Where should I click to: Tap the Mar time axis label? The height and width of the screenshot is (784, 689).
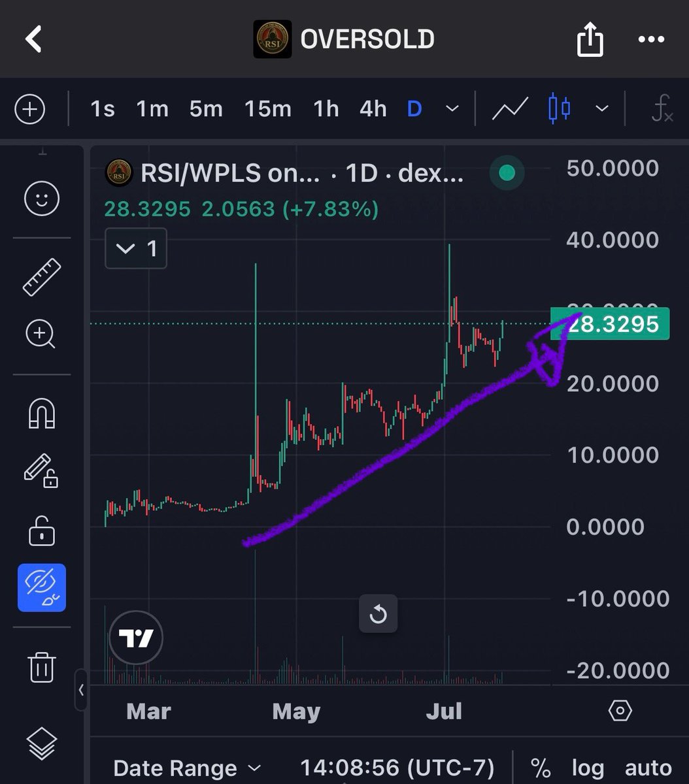[x=149, y=711]
